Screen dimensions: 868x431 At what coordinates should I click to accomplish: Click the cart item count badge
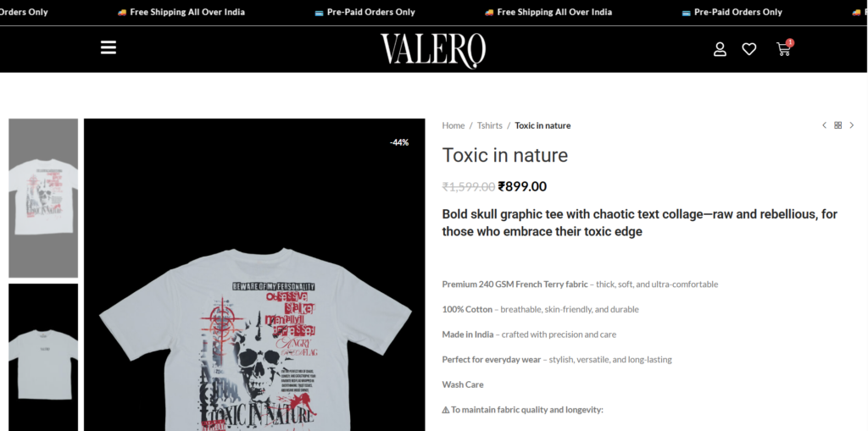(790, 42)
